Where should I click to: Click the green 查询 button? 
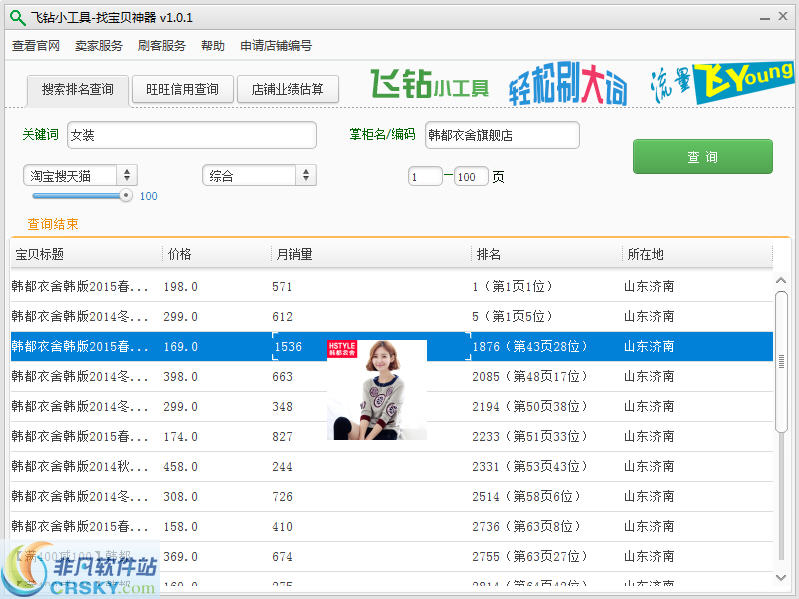click(x=703, y=156)
